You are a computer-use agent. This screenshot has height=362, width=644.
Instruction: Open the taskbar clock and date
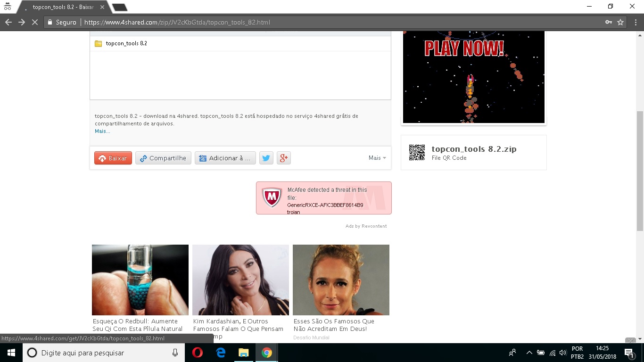(x=603, y=353)
